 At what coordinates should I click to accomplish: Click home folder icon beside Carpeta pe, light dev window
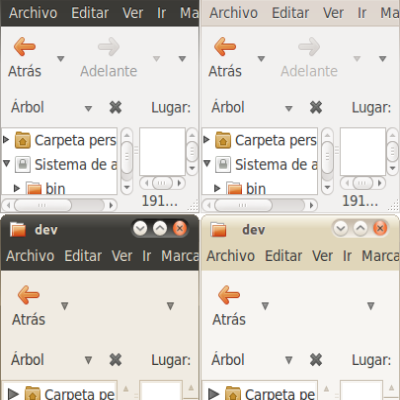(233, 393)
